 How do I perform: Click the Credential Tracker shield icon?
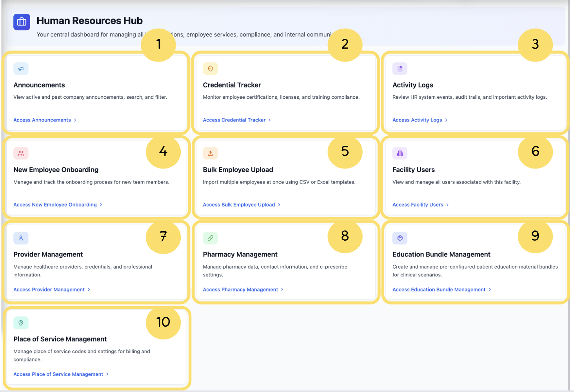point(210,69)
